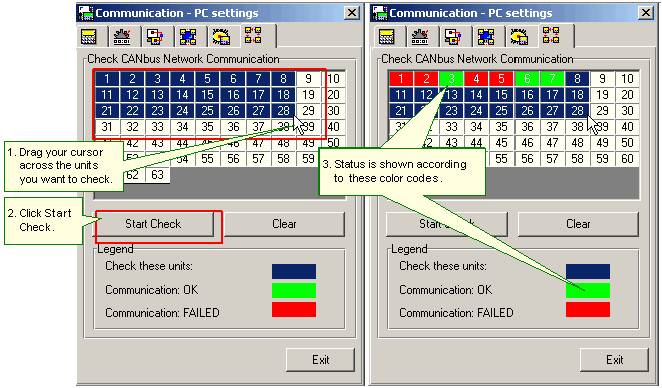The height and width of the screenshot is (388, 662).
Task: Select failed red unit 4 in right dialog
Action: 476,79
